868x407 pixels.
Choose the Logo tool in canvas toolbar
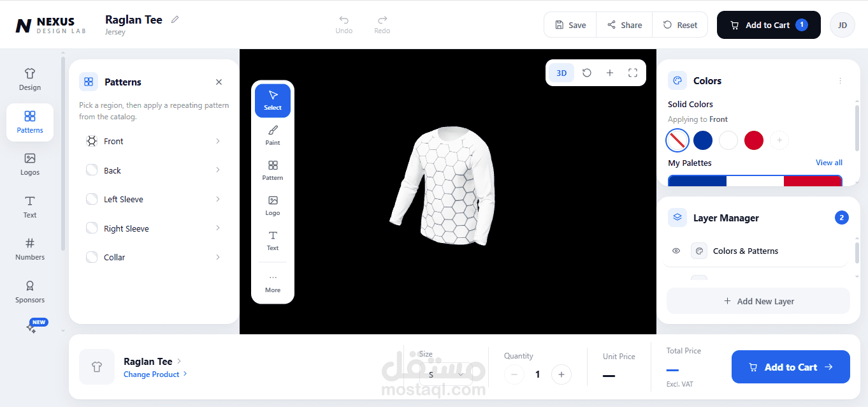tap(273, 205)
